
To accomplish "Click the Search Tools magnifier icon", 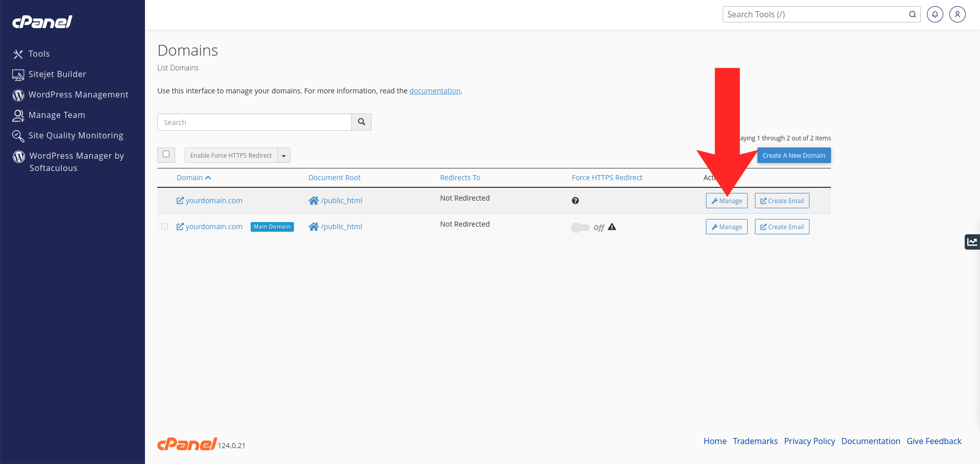I will tap(913, 14).
